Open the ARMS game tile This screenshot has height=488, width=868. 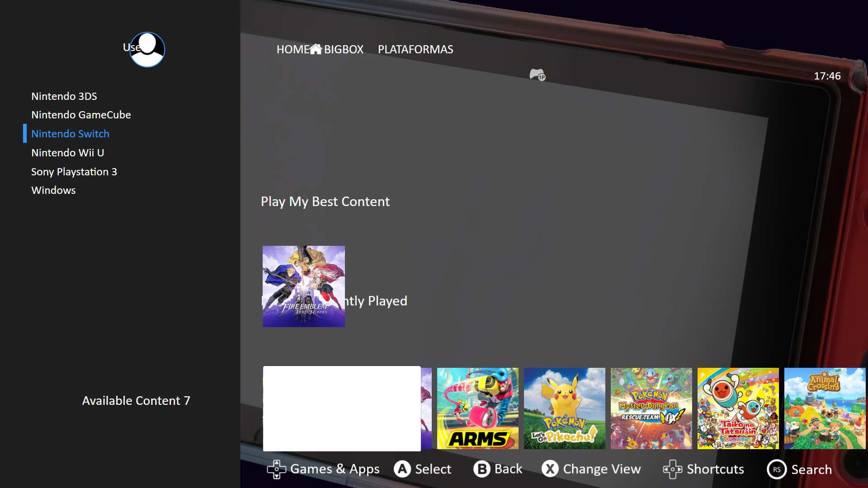click(x=478, y=408)
